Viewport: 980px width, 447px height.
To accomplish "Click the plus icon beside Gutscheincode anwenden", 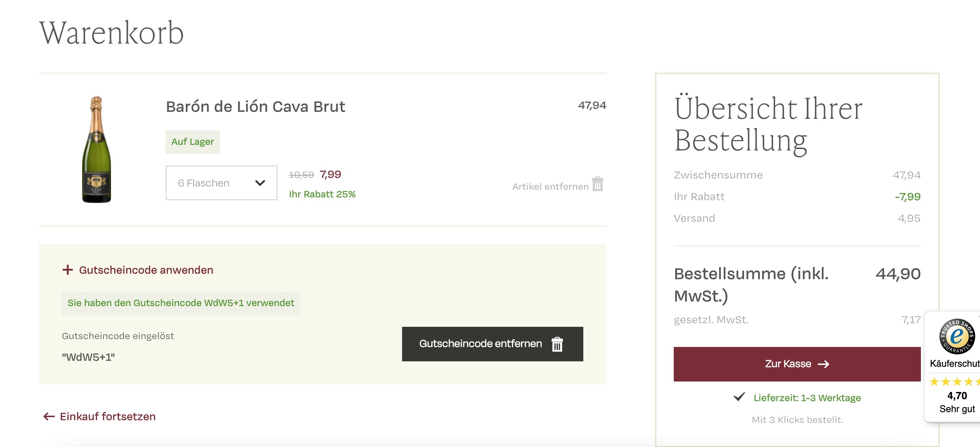I will coord(68,270).
